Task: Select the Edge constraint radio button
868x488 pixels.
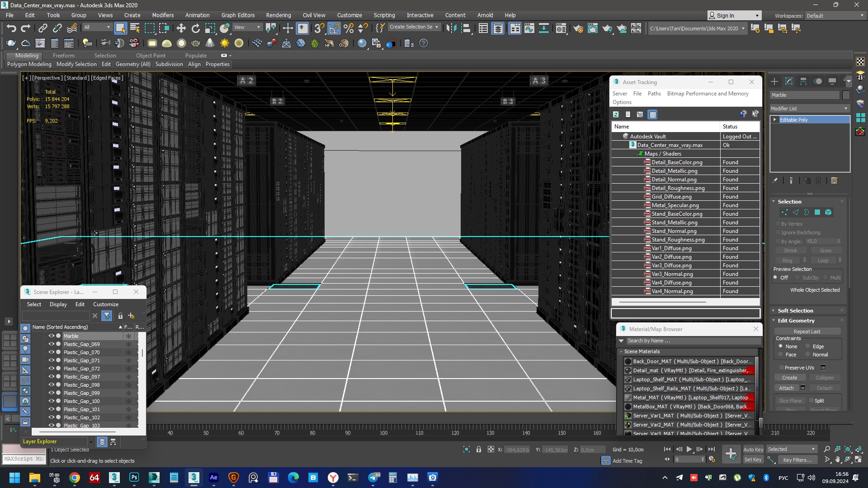Action: click(x=808, y=346)
